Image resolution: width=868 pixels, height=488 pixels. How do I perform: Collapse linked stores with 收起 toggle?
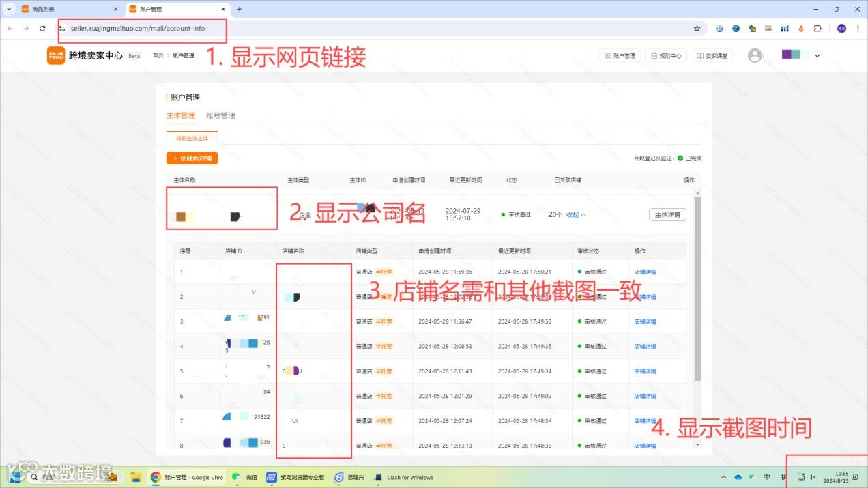click(576, 214)
